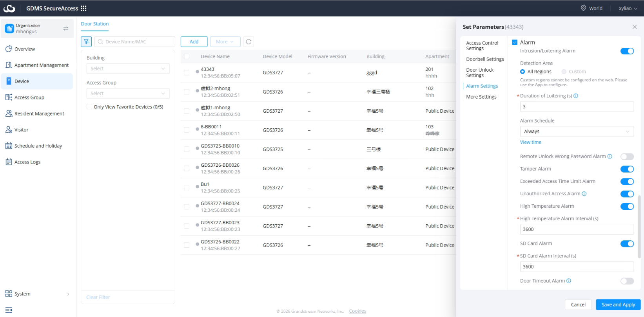Select the Door Station tab
This screenshot has height=317, width=644.
point(95,24)
